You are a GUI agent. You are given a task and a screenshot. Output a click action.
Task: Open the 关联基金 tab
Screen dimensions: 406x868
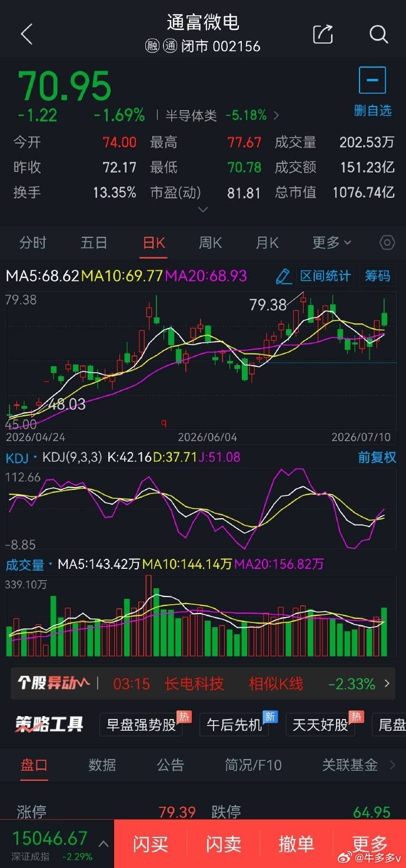350,765
